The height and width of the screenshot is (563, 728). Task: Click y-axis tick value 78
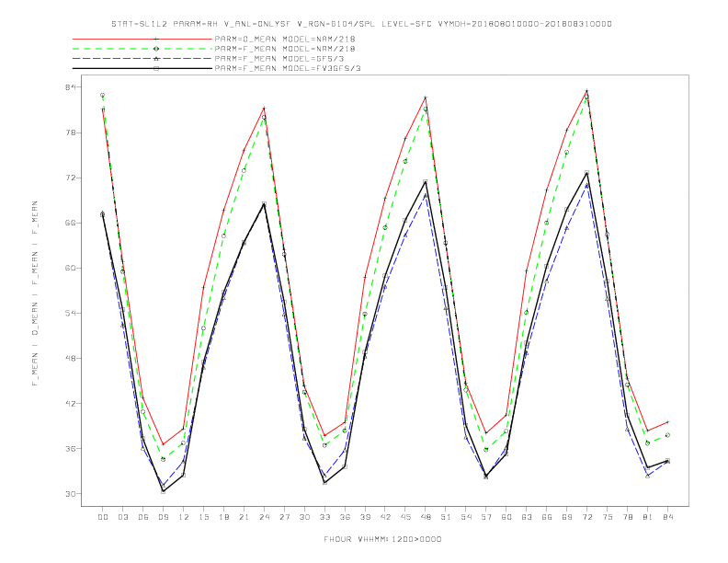(x=71, y=132)
